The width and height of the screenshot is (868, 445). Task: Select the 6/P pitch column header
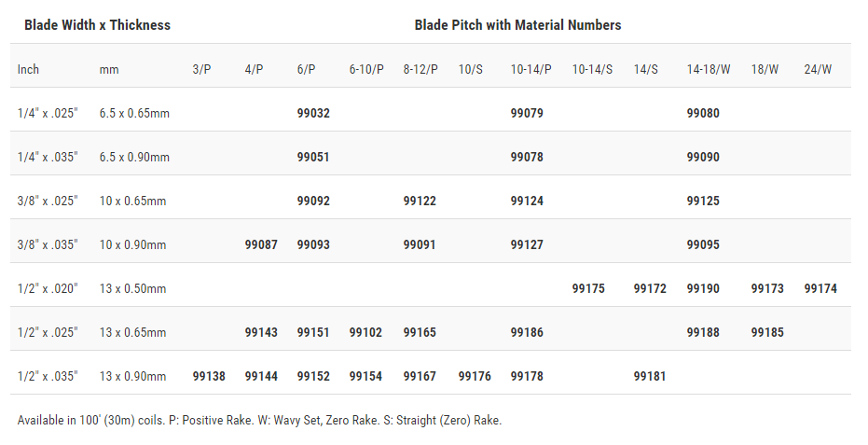306,69
